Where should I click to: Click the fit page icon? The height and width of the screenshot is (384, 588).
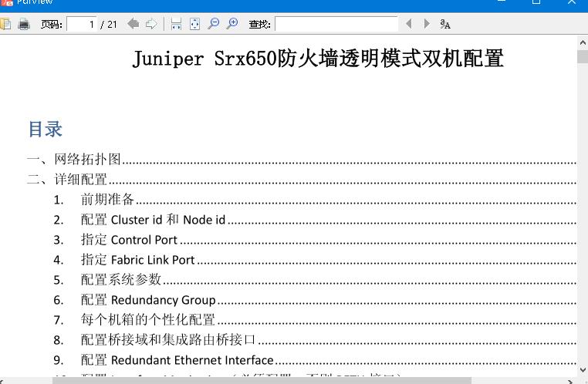pyautogui.click(x=194, y=24)
